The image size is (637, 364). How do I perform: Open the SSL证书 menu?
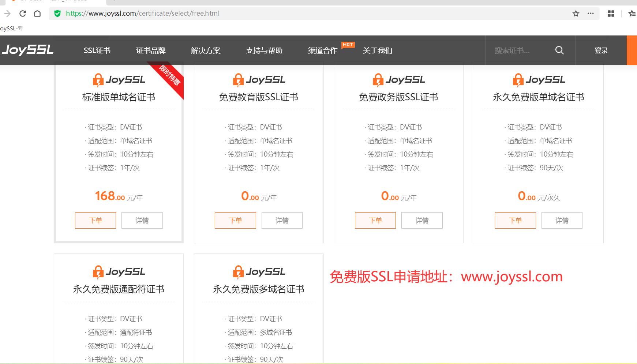point(97,50)
